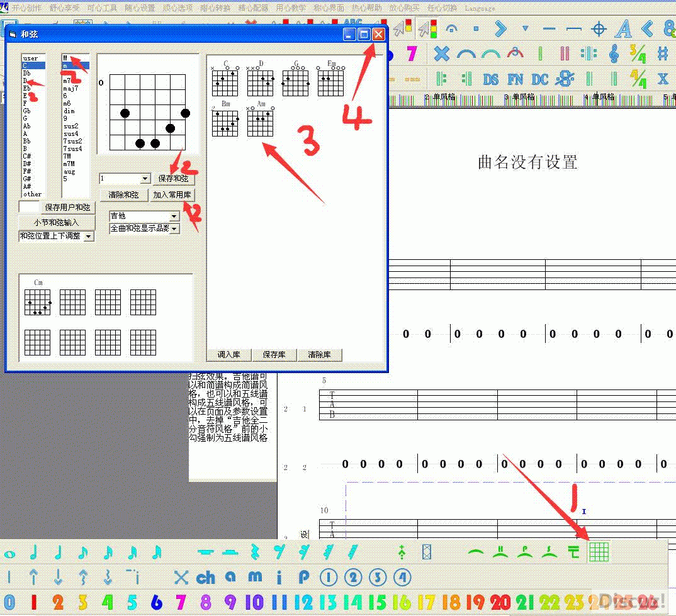Screen dimensions: 676x616
Task: Select circled string number 1 icon
Action: (x=329, y=578)
